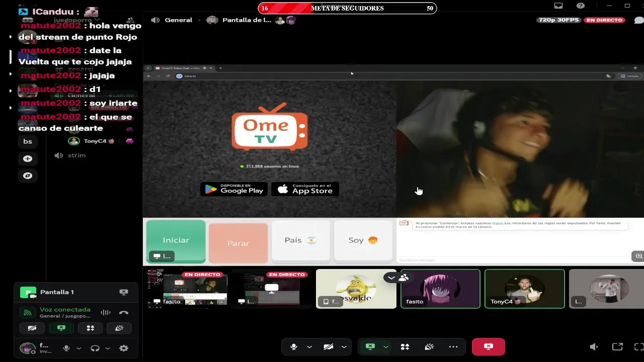The image size is (644, 362).
Task: Open user settings gear
Action: (124, 348)
